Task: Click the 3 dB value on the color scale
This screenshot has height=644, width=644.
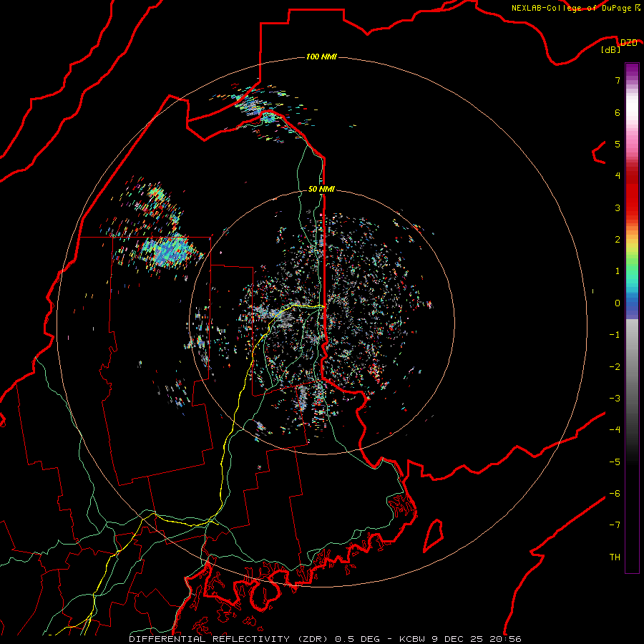Action: pos(618,208)
